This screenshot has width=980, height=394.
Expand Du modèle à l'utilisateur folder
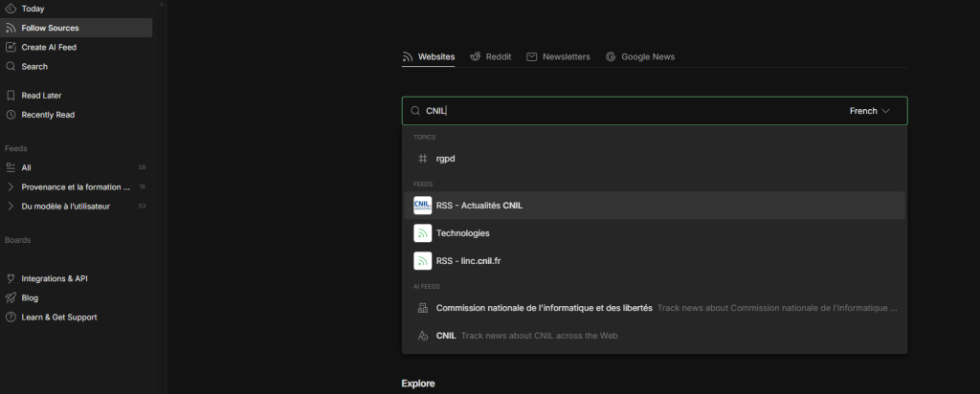tap(11, 206)
